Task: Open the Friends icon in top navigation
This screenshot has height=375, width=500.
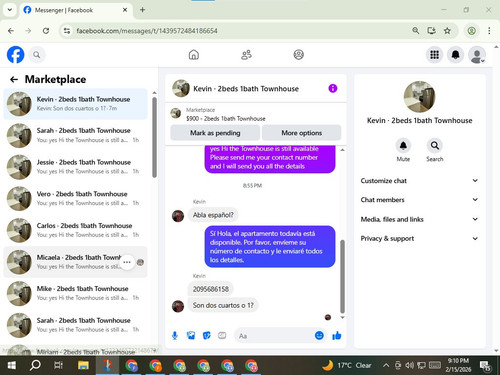Action: pyautogui.click(x=246, y=55)
